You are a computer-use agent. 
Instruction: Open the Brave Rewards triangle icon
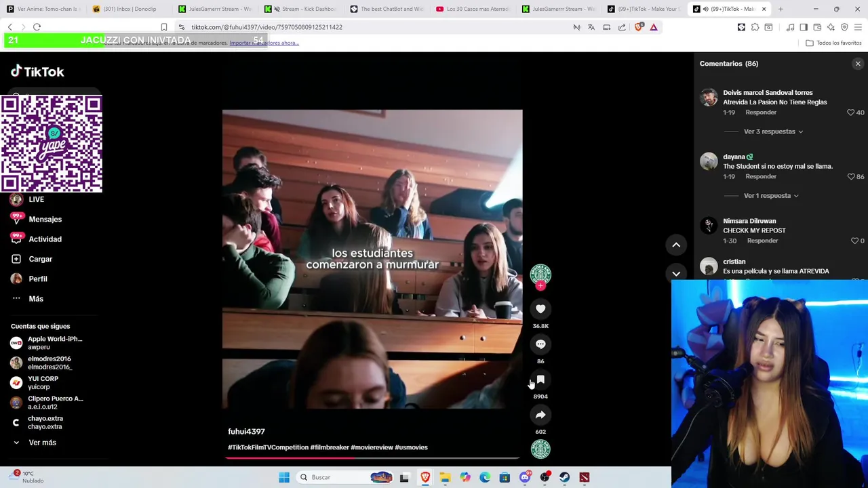point(654,27)
